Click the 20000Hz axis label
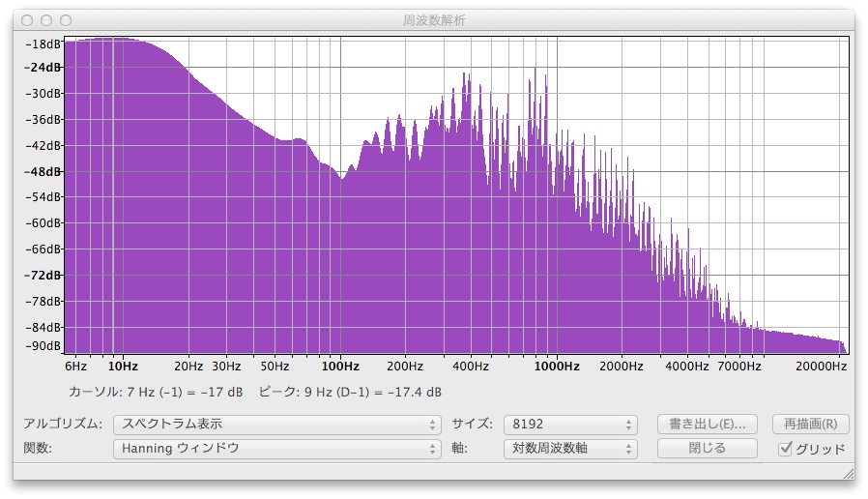Screen dimensions: 868x499 (821, 367)
